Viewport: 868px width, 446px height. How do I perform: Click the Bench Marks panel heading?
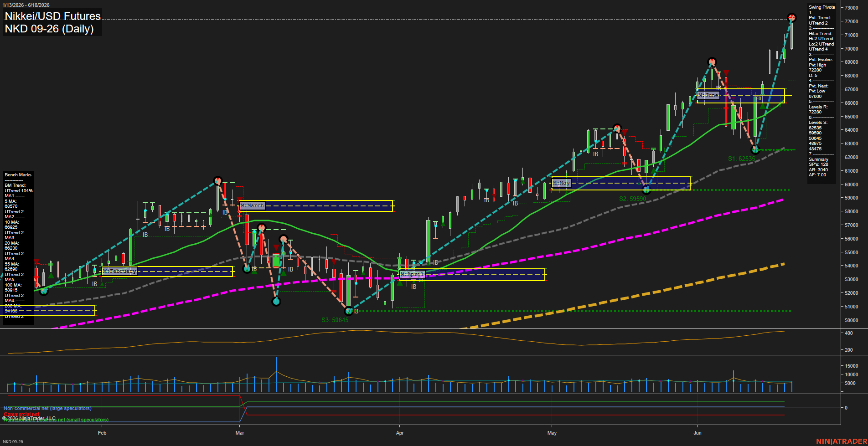pos(18,175)
